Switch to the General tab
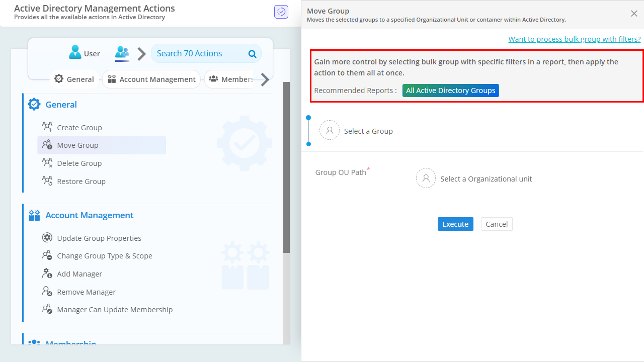Image resolution: width=644 pixels, height=362 pixels. (74, 79)
